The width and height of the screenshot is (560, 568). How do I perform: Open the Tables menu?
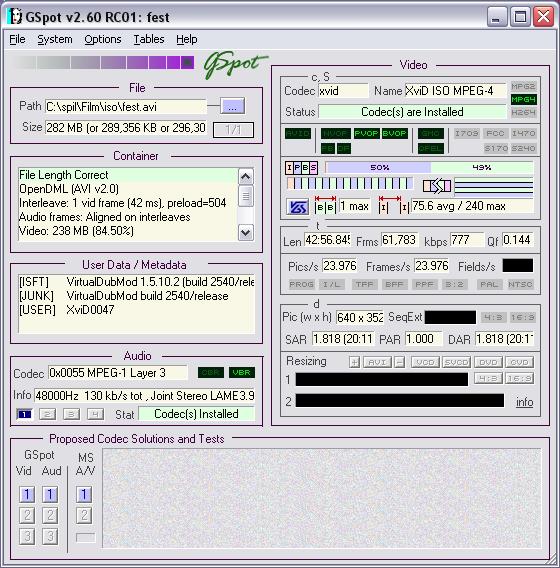(149, 39)
